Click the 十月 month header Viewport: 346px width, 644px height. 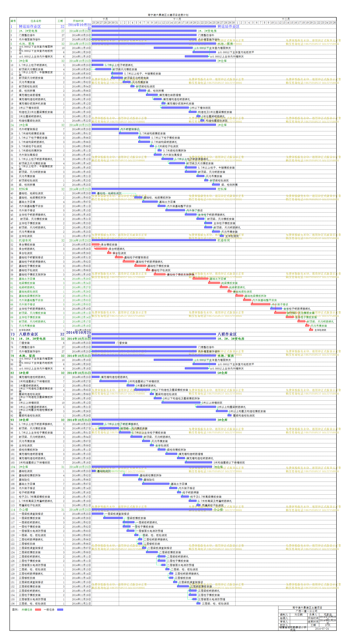tap(105, 19)
